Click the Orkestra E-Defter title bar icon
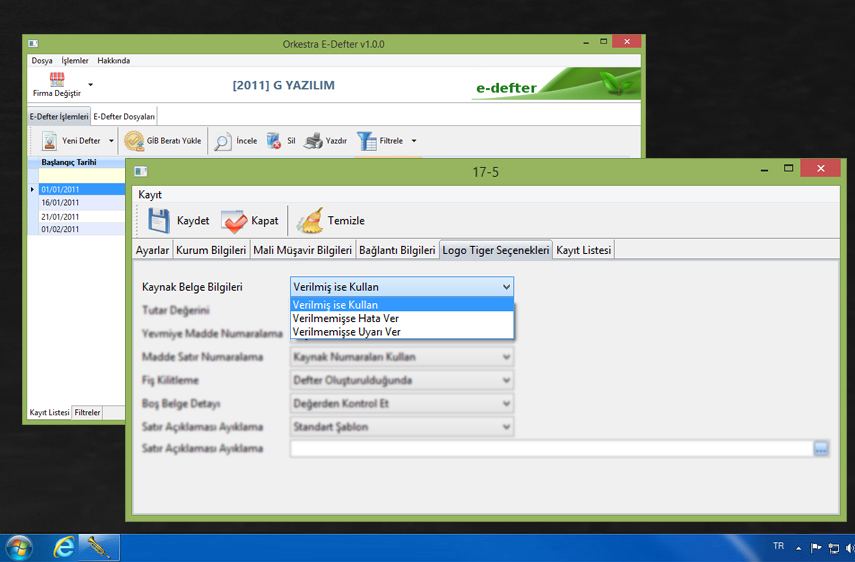 (33, 44)
